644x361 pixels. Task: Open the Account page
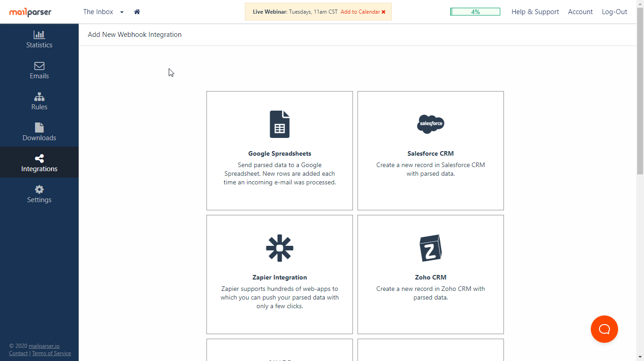click(580, 12)
